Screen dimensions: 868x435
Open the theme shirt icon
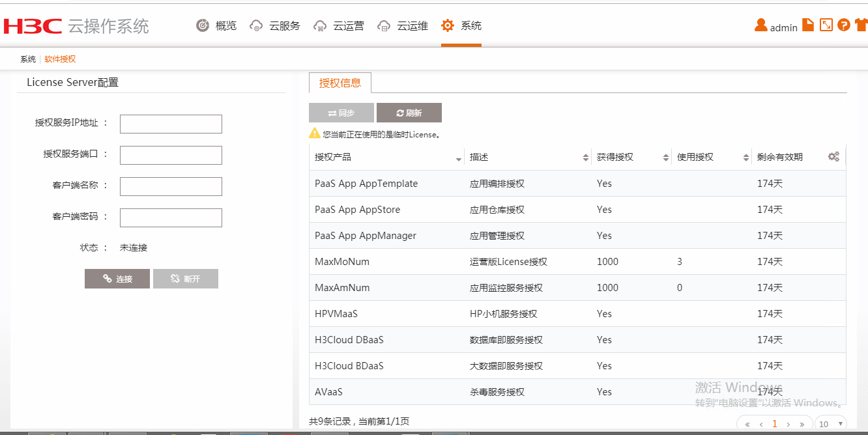[861, 25]
